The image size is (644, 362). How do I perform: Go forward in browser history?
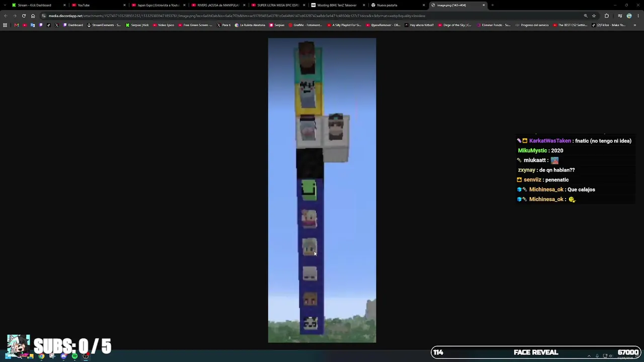pyautogui.click(x=15, y=16)
